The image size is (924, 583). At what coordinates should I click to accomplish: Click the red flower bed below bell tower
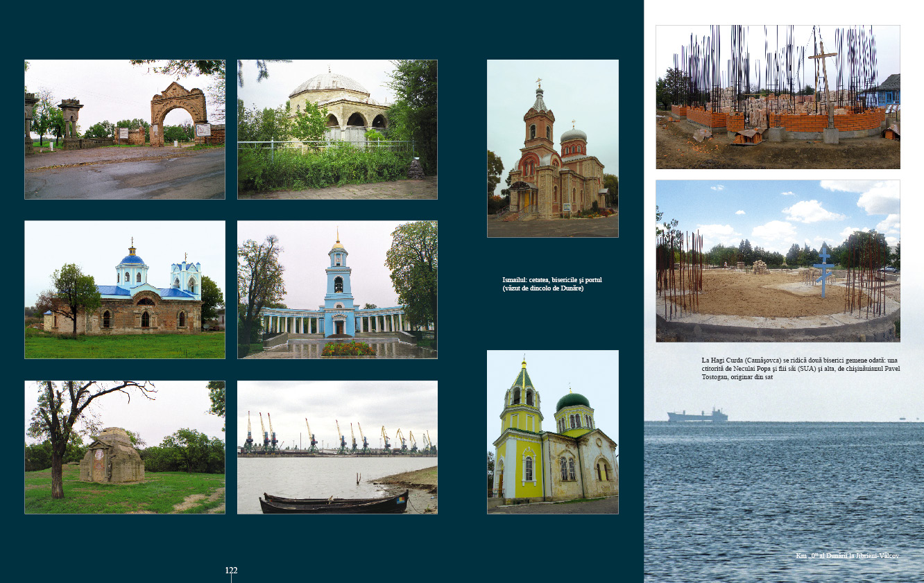pyautogui.click(x=348, y=349)
